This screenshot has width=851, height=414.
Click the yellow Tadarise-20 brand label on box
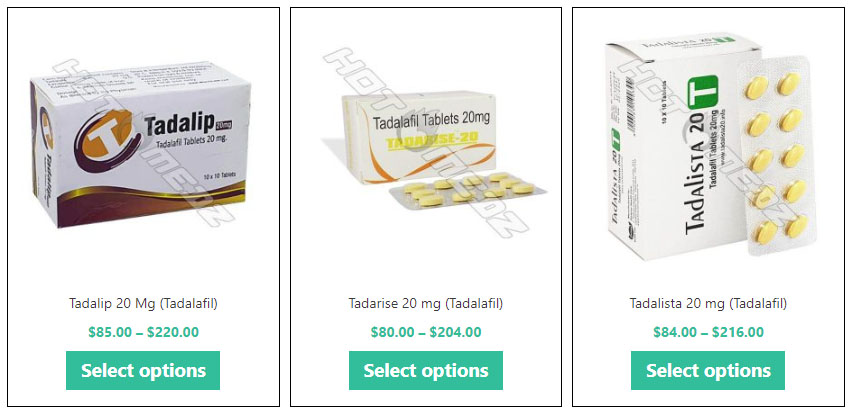(x=431, y=142)
